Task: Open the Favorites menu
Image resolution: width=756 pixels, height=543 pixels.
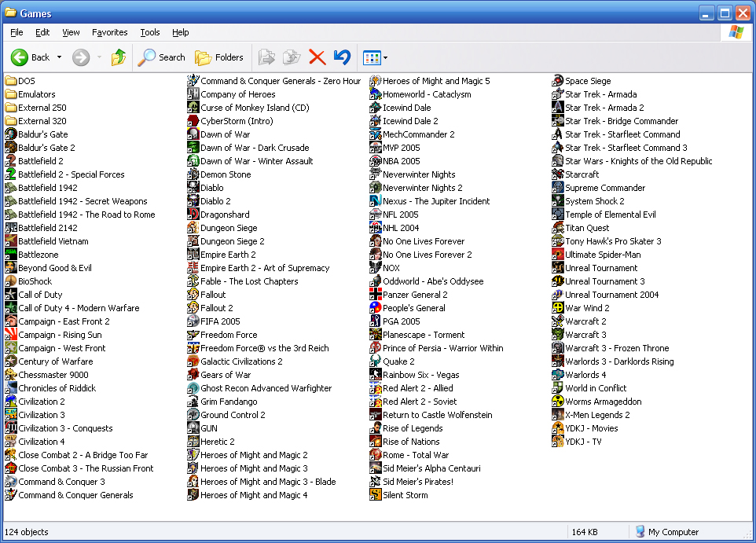Action: click(109, 32)
